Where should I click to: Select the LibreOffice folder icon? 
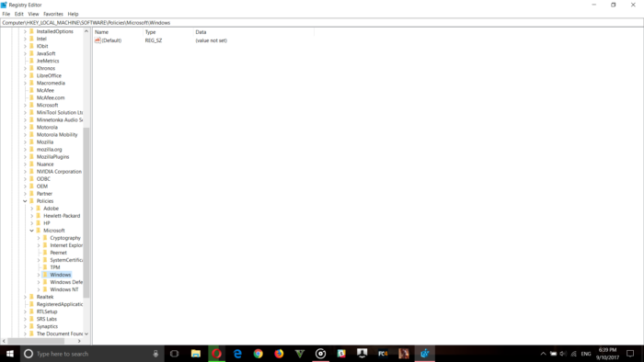tap(31, 75)
